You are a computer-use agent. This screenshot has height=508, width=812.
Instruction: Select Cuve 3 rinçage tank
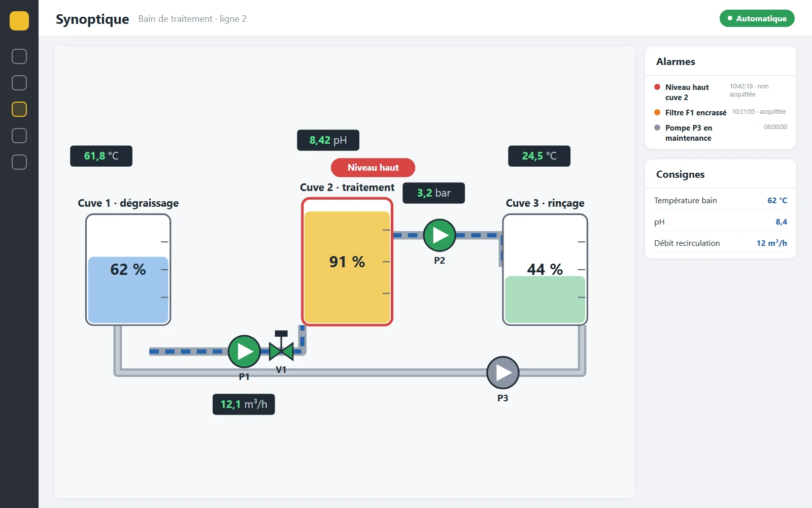coord(545,269)
